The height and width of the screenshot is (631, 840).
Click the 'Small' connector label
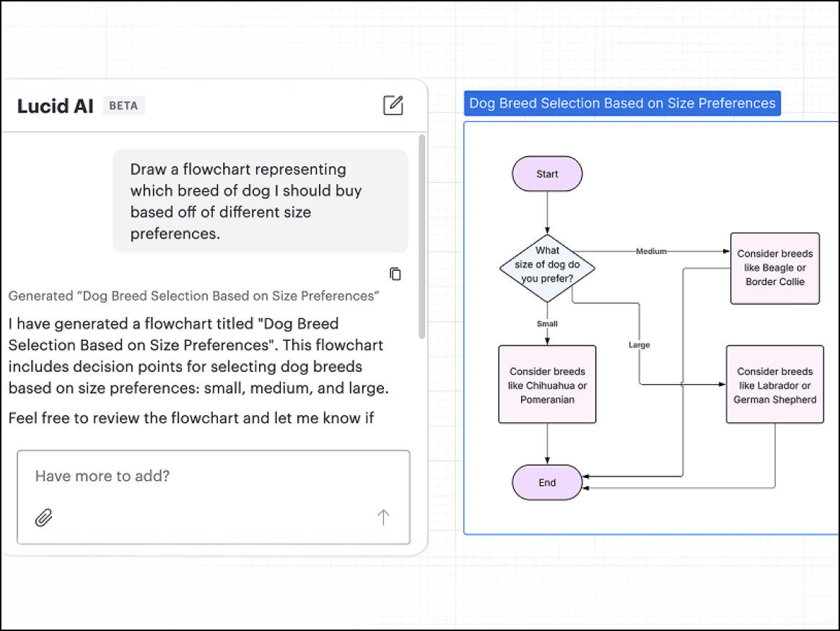point(547,324)
